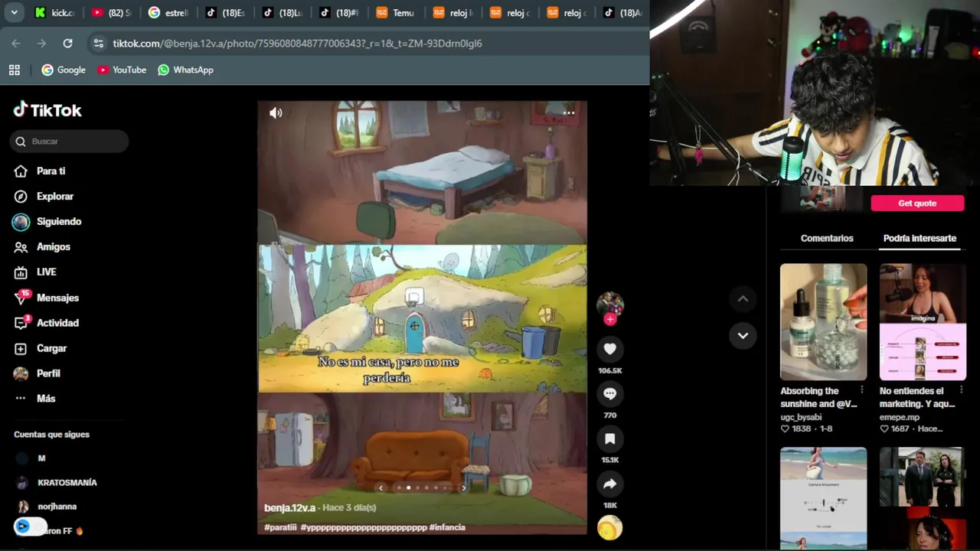Switch to the (82) YouTube tab
The height and width of the screenshot is (551, 980).
coord(112,12)
